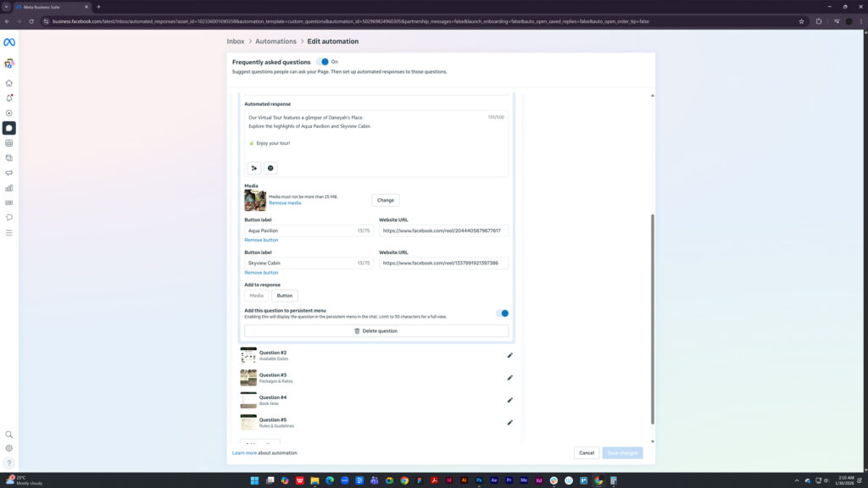Open Notifications bell in the sidebar
Screen dimensions: 868x488
pos(9,98)
